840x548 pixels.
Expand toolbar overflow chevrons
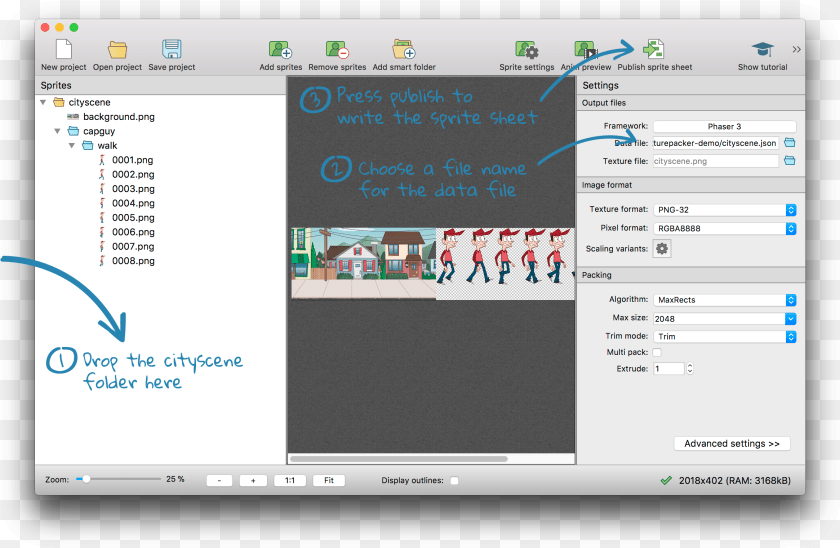[x=797, y=49]
